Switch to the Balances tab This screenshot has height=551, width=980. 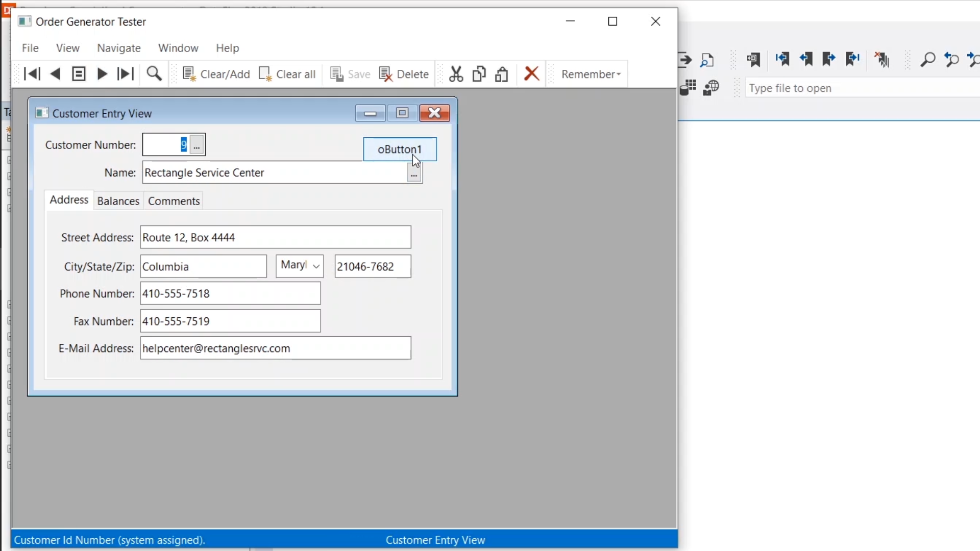point(118,201)
